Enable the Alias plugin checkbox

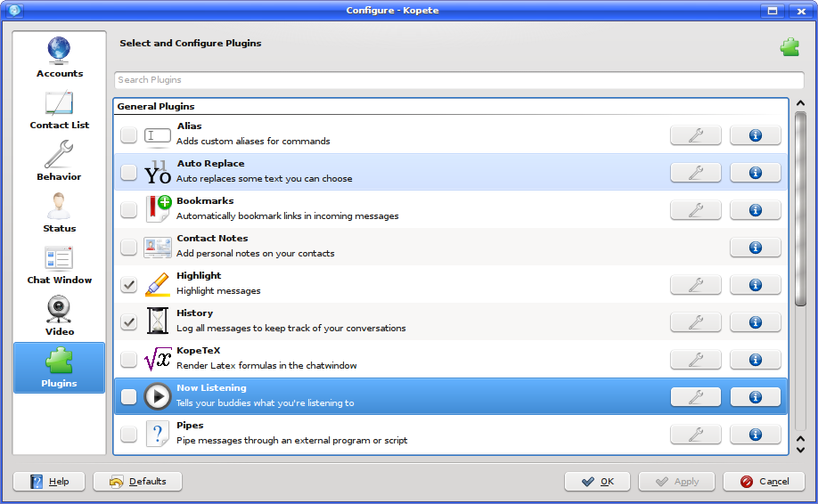[128, 135]
